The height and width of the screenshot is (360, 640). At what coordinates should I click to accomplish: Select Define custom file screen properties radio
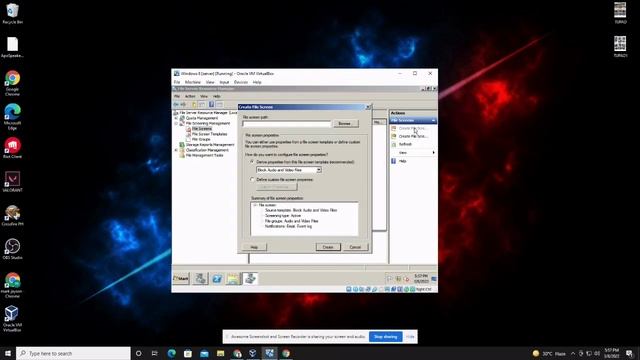click(x=252, y=180)
